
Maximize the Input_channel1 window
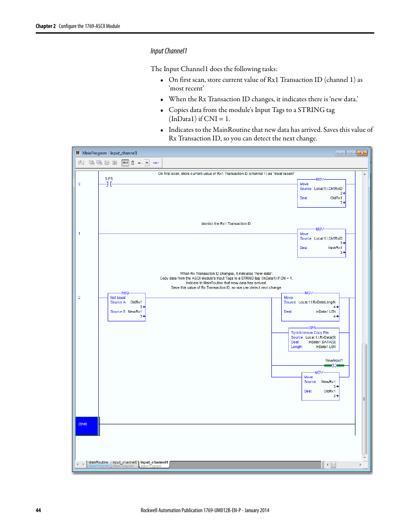coord(351,153)
